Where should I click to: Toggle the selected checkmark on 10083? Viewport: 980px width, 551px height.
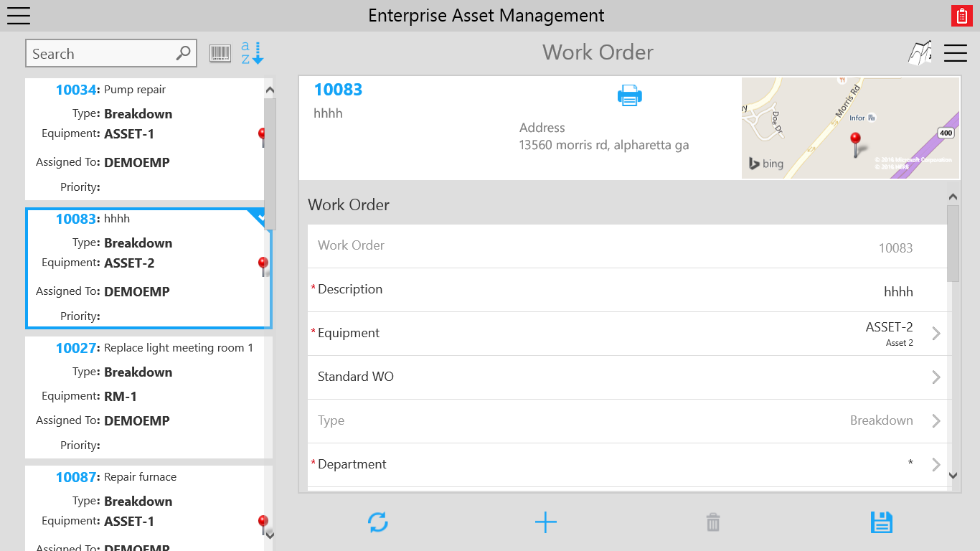click(260, 216)
